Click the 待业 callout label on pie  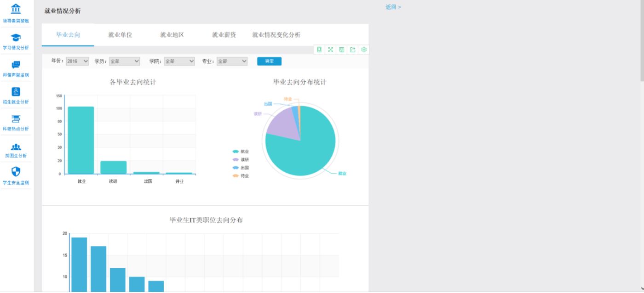(288, 99)
